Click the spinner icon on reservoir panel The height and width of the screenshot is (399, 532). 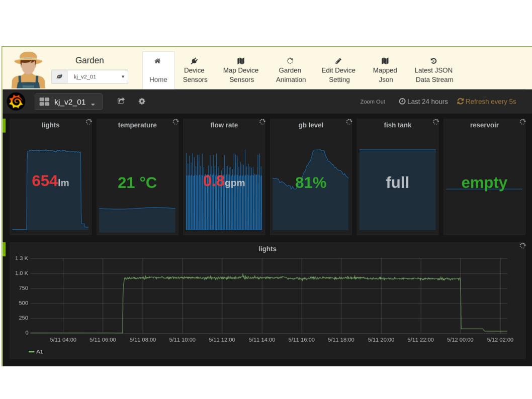(x=522, y=122)
